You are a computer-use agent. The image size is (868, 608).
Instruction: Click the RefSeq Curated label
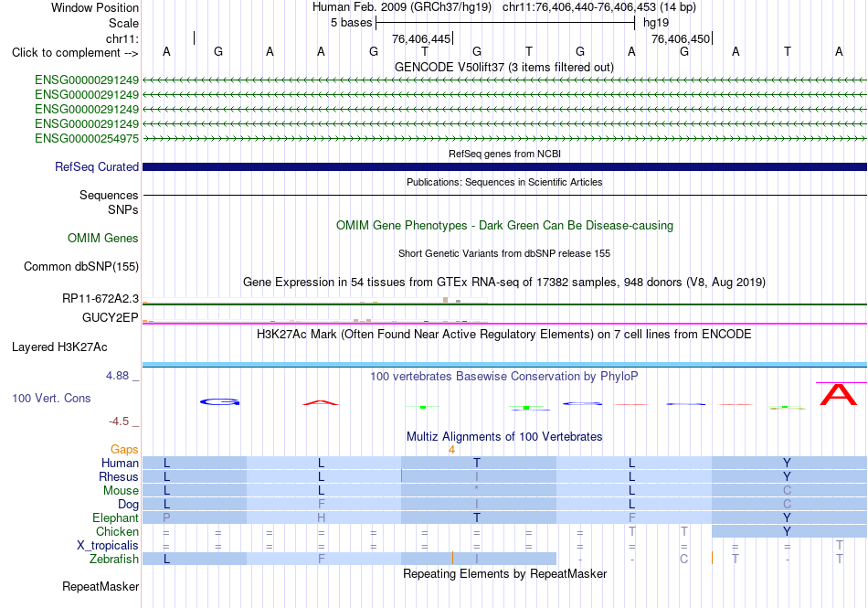tap(97, 166)
